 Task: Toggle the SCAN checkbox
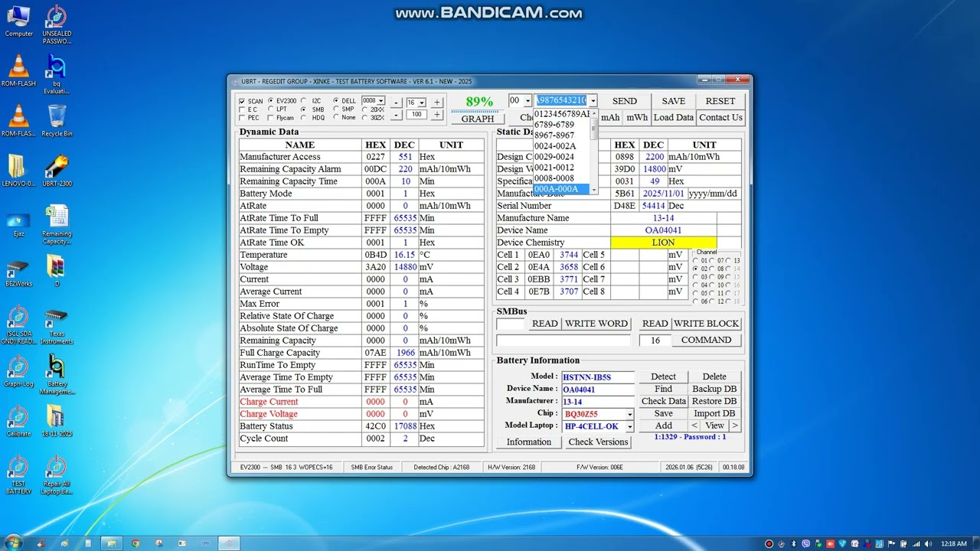242,101
